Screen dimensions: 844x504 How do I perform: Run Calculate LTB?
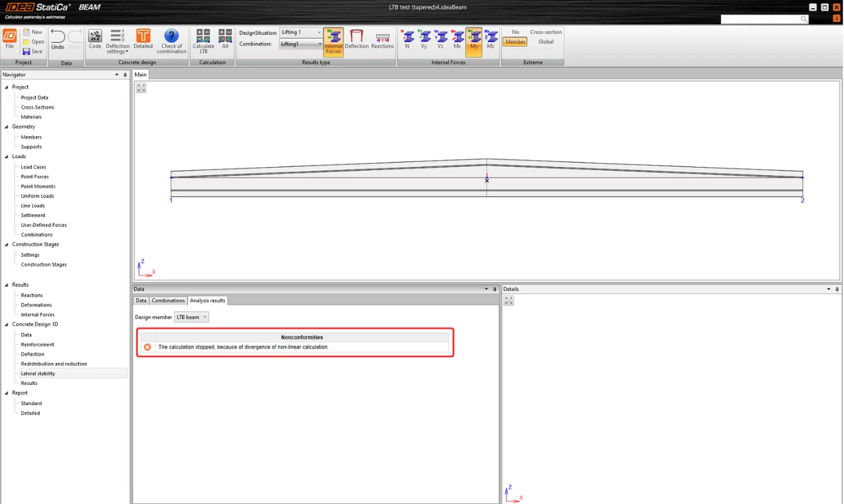(x=204, y=41)
